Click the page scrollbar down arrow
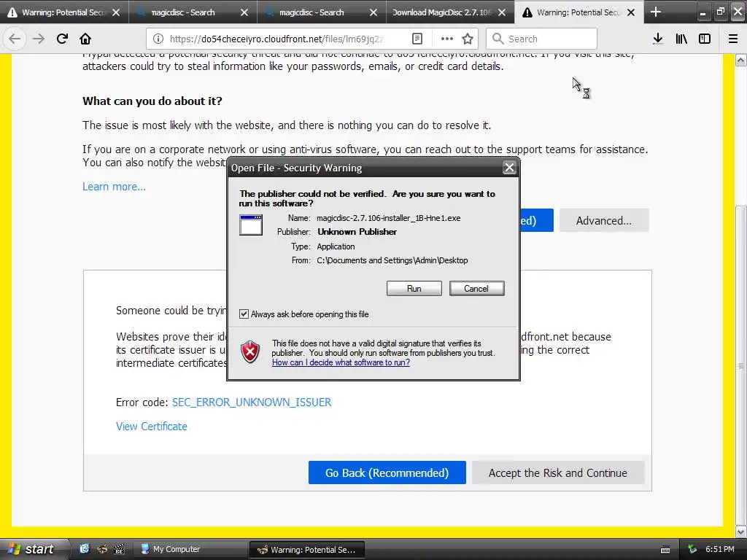 (x=740, y=532)
